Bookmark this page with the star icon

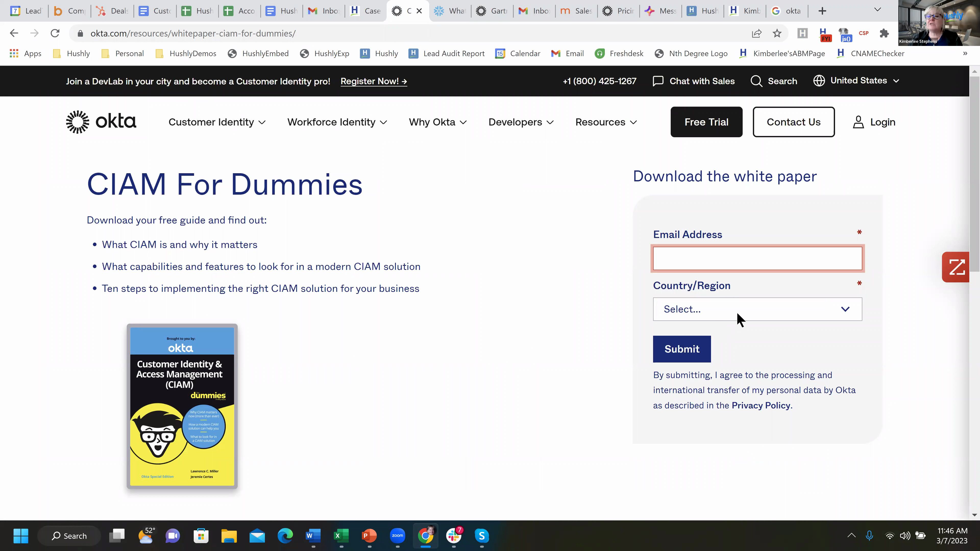[x=777, y=33]
